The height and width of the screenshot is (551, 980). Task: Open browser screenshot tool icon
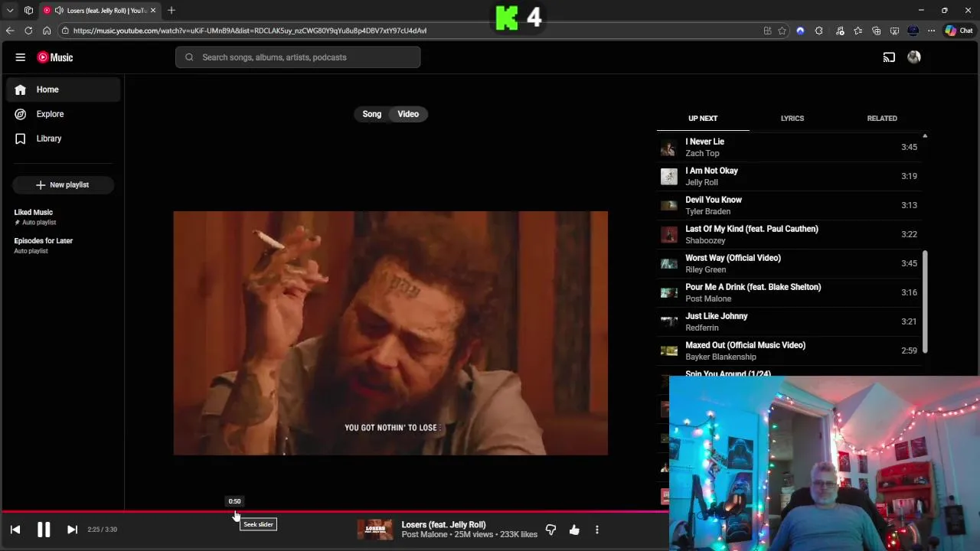coord(895,31)
